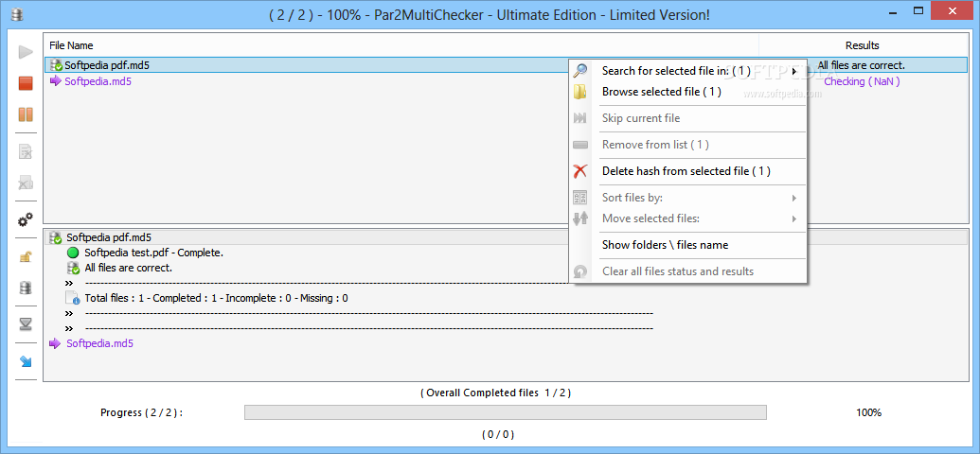Click checked database icon of Softpedia pdf.md5 row
Viewport: 980px width, 454px height.
point(56,65)
